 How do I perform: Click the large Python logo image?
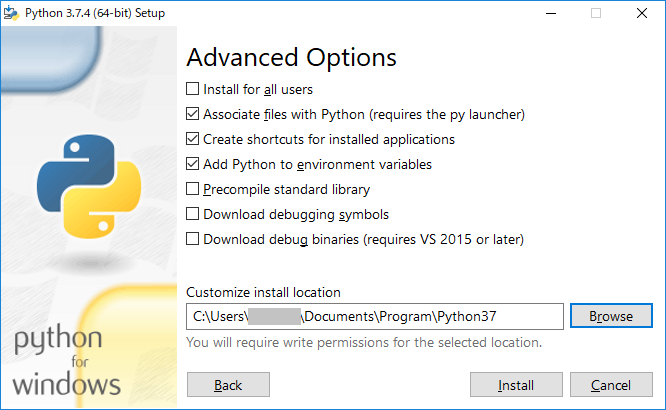click(x=83, y=184)
